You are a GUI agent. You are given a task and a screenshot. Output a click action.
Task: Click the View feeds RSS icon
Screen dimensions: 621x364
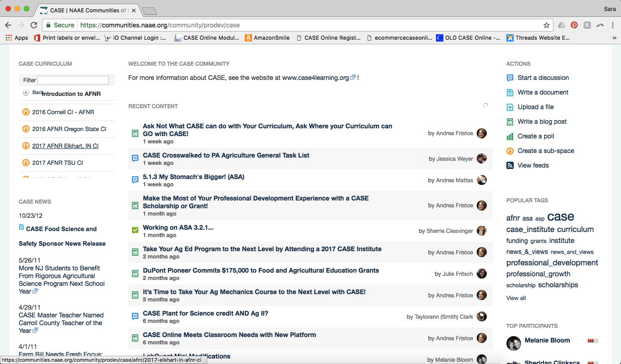(510, 166)
